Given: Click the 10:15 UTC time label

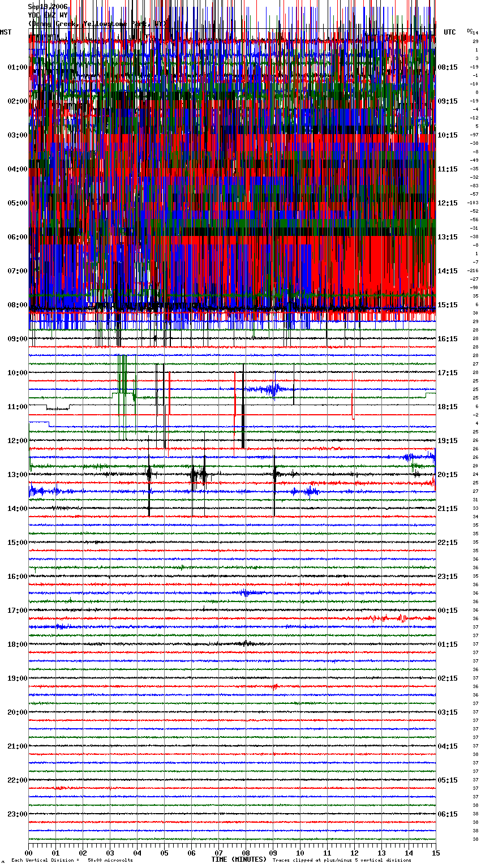Looking at the screenshot, I should 448,135.
